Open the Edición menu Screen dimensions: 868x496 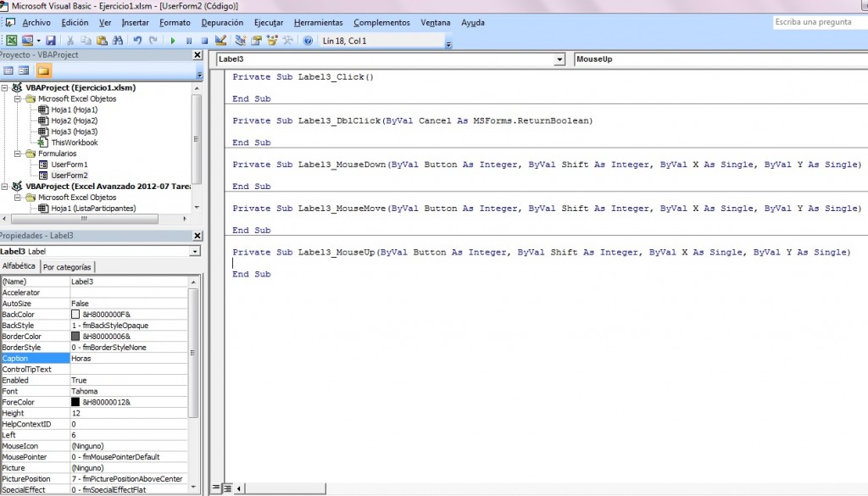pyautogui.click(x=75, y=23)
